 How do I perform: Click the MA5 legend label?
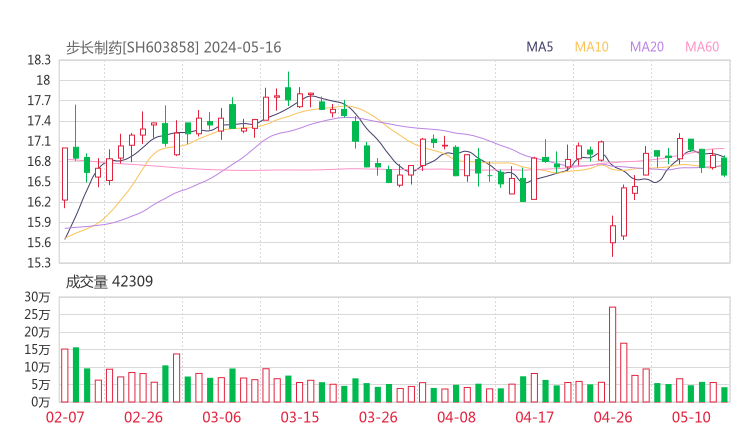coord(539,47)
